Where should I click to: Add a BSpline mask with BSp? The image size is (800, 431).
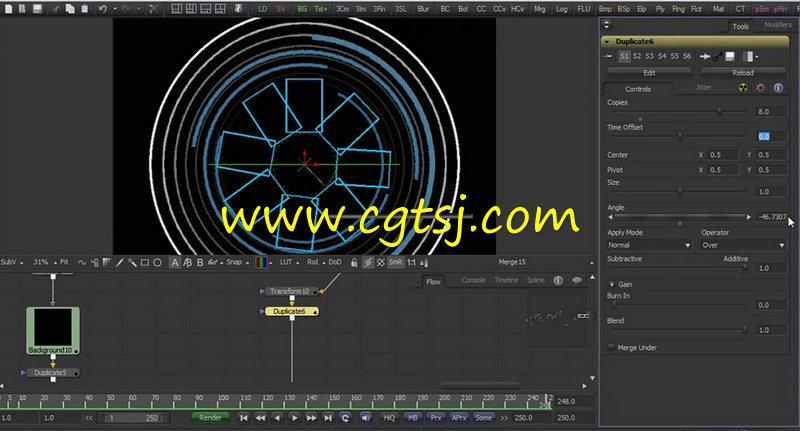click(623, 9)
